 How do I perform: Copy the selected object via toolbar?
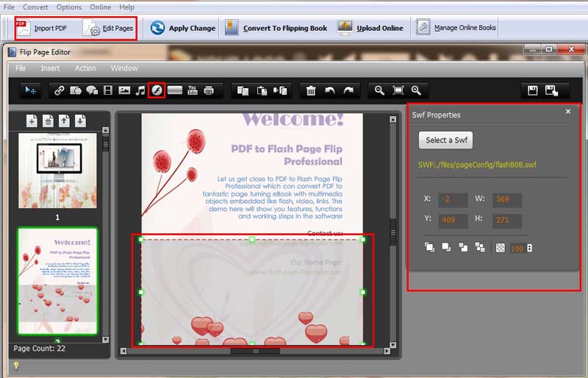[243, 90]
